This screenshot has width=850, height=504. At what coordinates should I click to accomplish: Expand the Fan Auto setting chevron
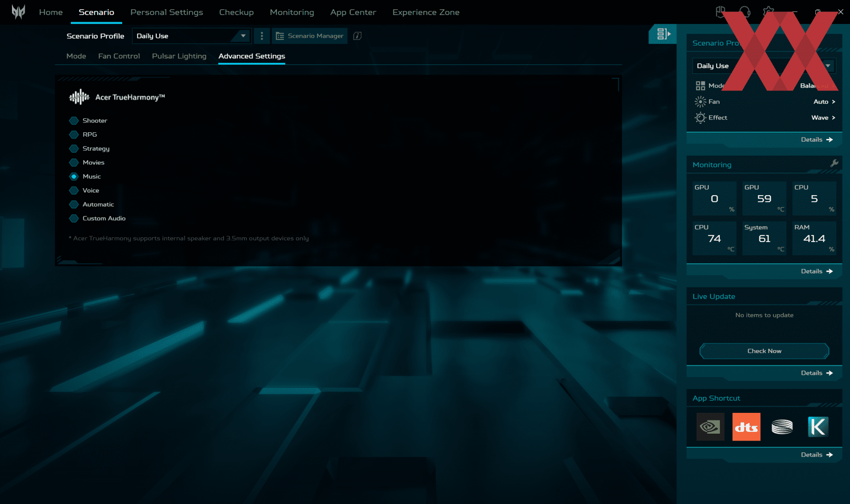[x=833, y=102]
